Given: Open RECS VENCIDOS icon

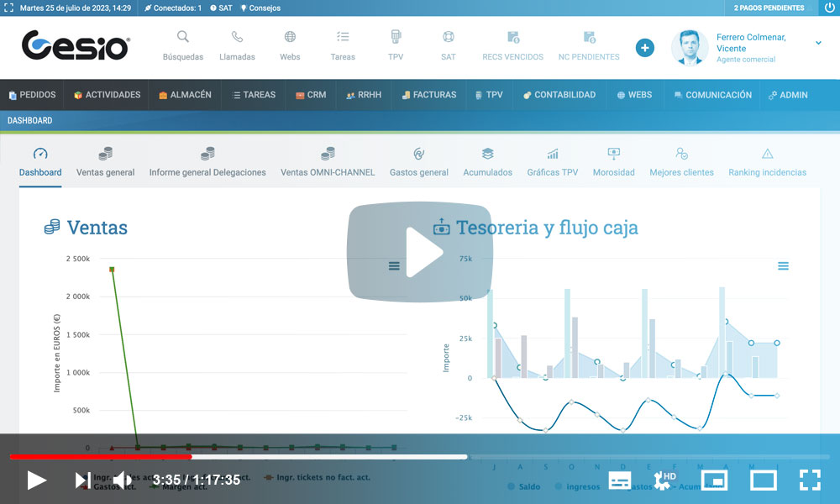Looking at the screenshot, I should [x=512, y=37].
